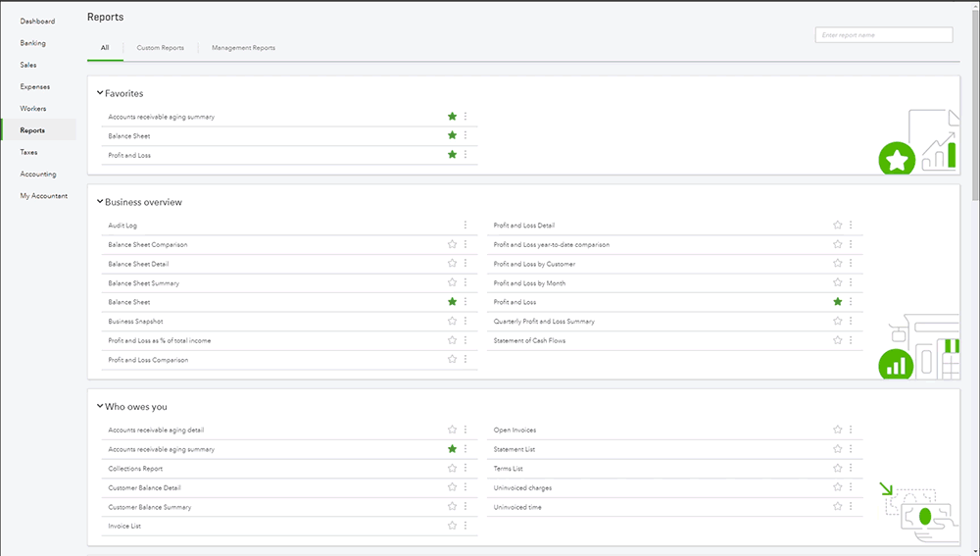Open more options for Open Invoices
This screenshot has width=980, height=556.
pos(851,430)
